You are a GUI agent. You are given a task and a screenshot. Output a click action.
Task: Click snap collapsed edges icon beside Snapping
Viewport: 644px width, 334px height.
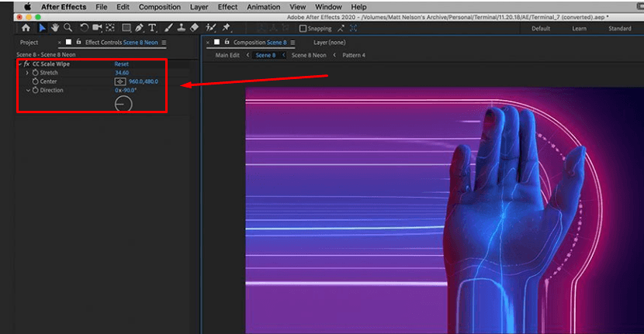tap(341, 29)
